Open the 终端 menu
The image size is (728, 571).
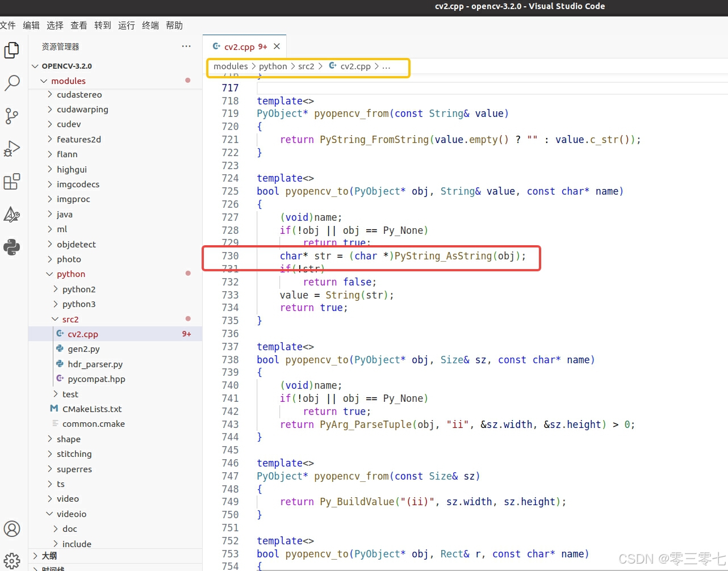(x=150, y=26)
